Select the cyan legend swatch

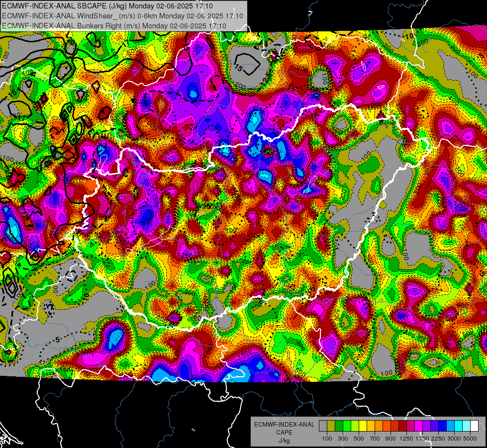pyautogui.click(x=459, y=426)
